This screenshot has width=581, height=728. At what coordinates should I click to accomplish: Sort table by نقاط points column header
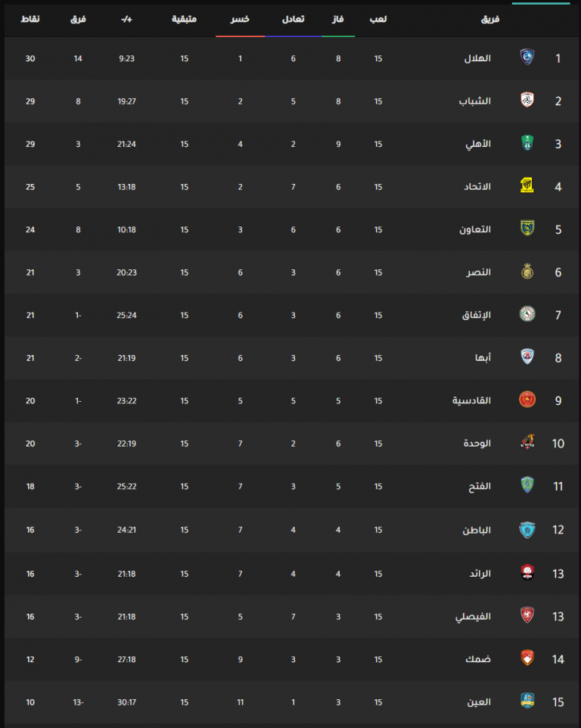pyautogui.click(x=30, y=19)
